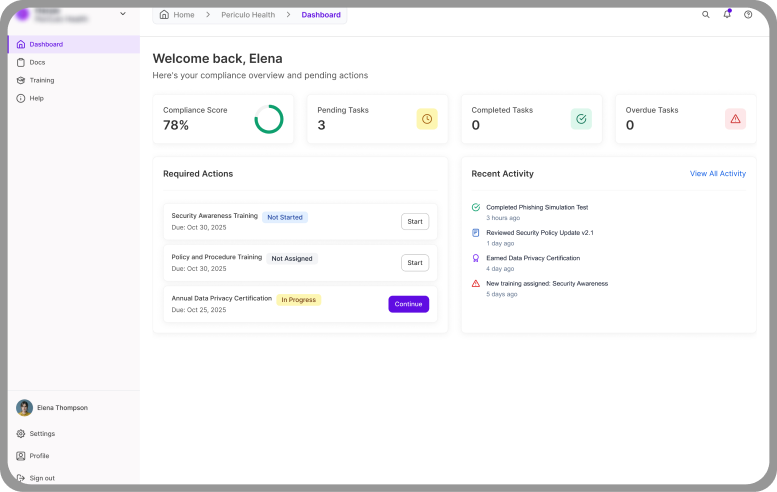Expand the organization switcher chevron
Screen dimensions: 777x492
pos(123,14)
